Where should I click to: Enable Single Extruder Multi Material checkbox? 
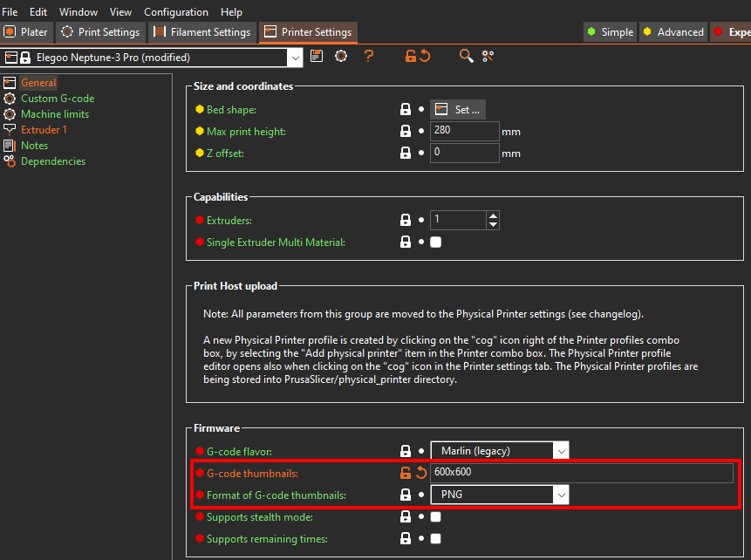point(436,242)
